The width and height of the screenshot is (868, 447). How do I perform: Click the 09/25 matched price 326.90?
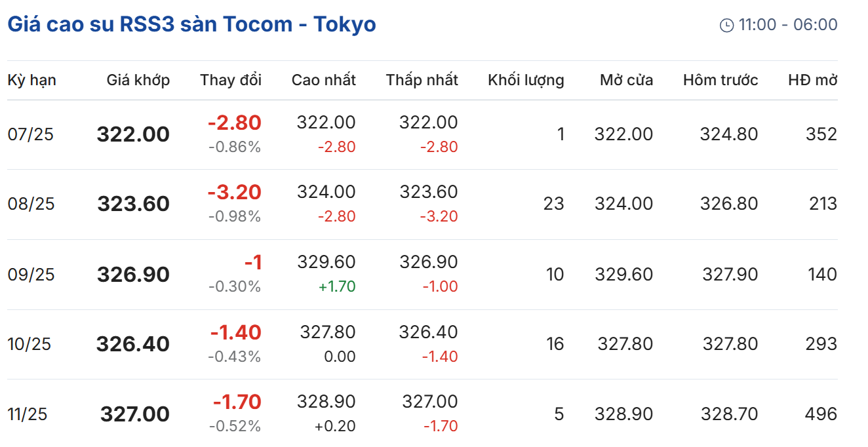click(134, 274)
